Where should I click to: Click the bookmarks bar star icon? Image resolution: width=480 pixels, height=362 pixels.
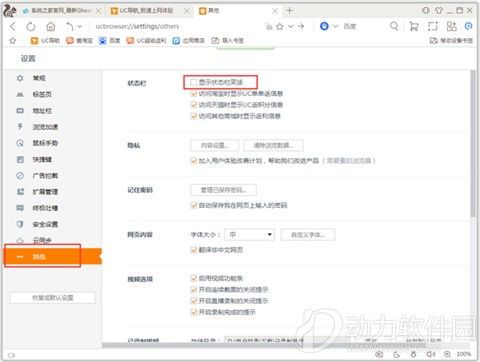pyautogui.click(x=13, y=41)
